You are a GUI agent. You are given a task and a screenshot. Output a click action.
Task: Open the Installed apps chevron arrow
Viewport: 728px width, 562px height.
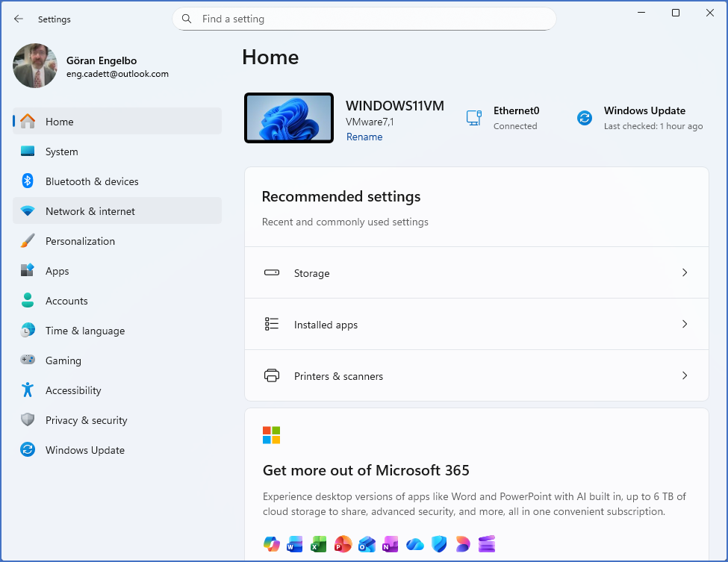(684, 325)
